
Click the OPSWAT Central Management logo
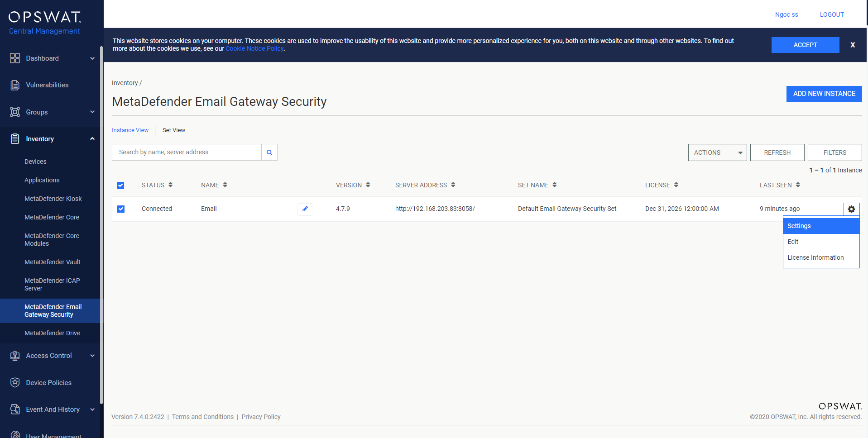[x=45, y=23]
